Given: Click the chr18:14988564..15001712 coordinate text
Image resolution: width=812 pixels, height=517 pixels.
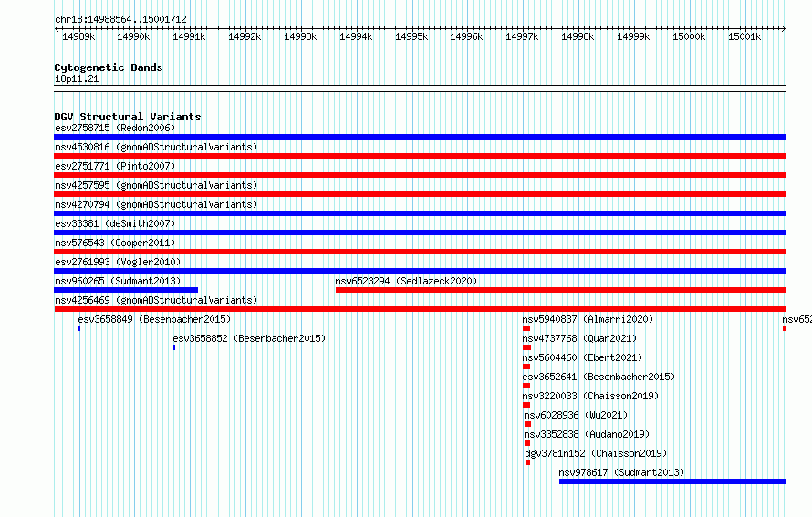Looking at the screenshot, I should (120, 19).
